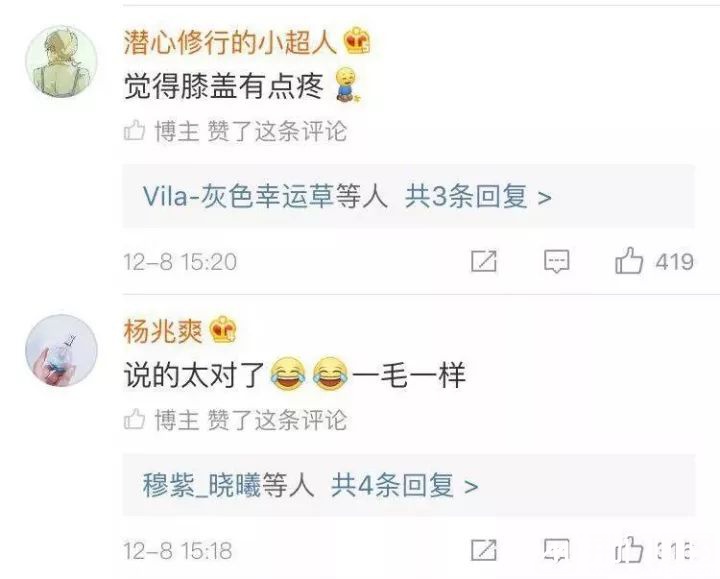Select the comment text 说的太对了 一毛一样
The width and height of the screenshot is (720, 579).
295,374
